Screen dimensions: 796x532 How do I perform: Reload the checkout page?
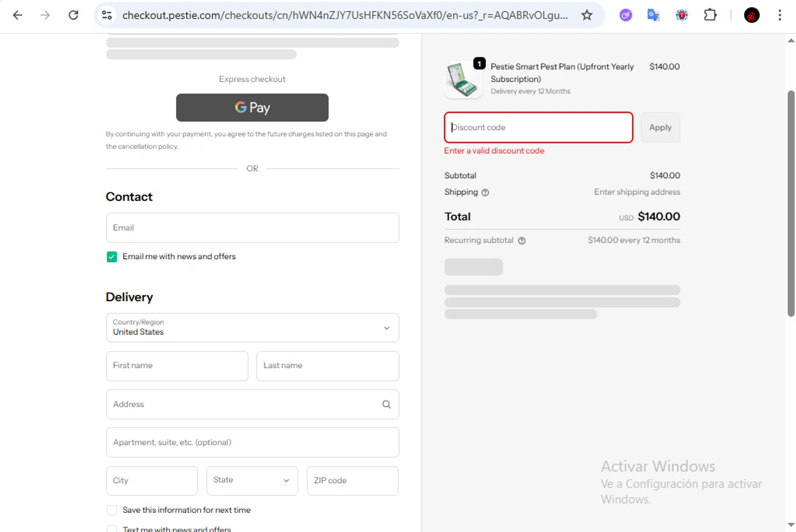click(73, 15)
